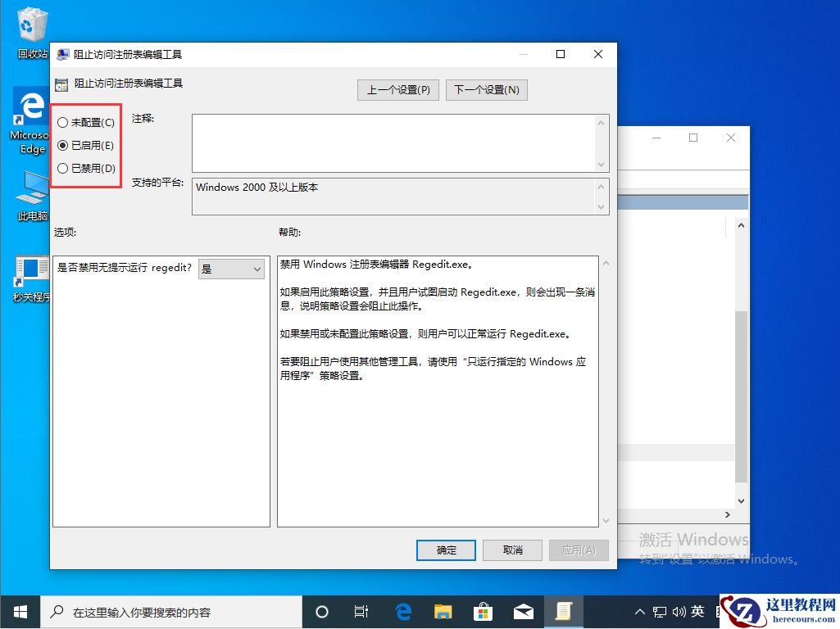Open Microsoft Edge from the taskbar
The width and height of the screenshot is (840, 629).
402,611
